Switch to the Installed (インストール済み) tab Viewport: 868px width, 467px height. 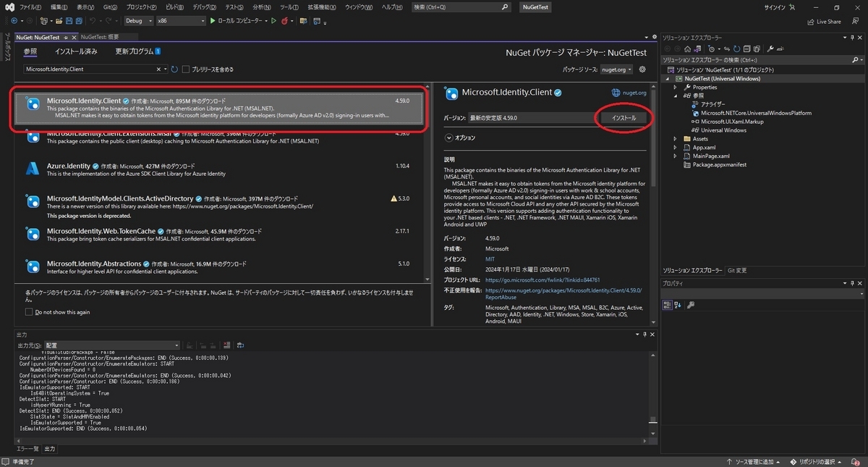coord(76,51)
